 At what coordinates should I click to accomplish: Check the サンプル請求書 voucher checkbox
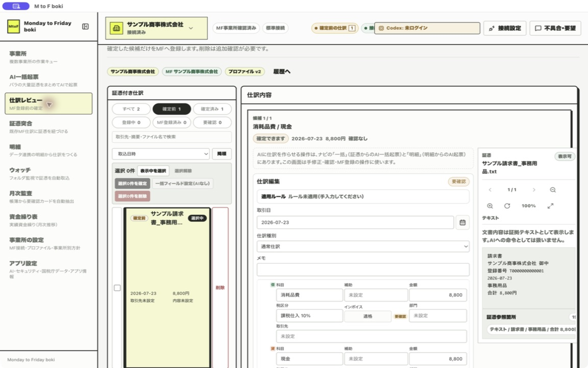pyautogui.click(x=117, y=288)
